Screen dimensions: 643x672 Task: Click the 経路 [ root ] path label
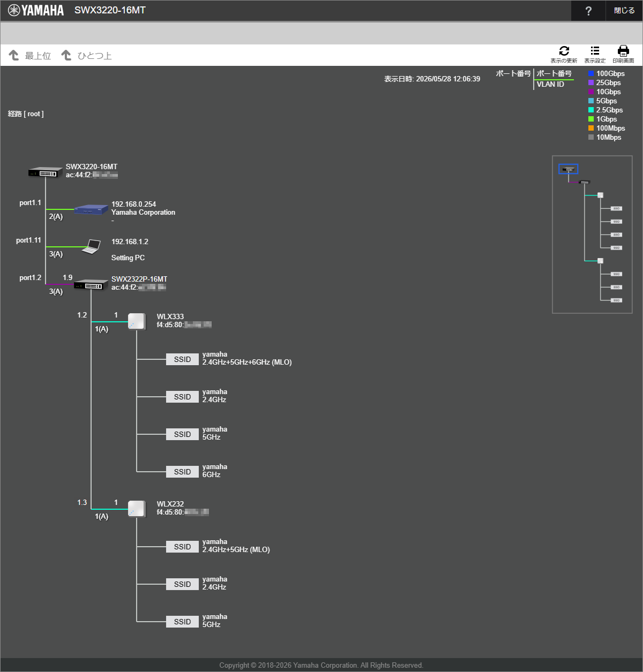pyautogui.click(x=26, y=114)
